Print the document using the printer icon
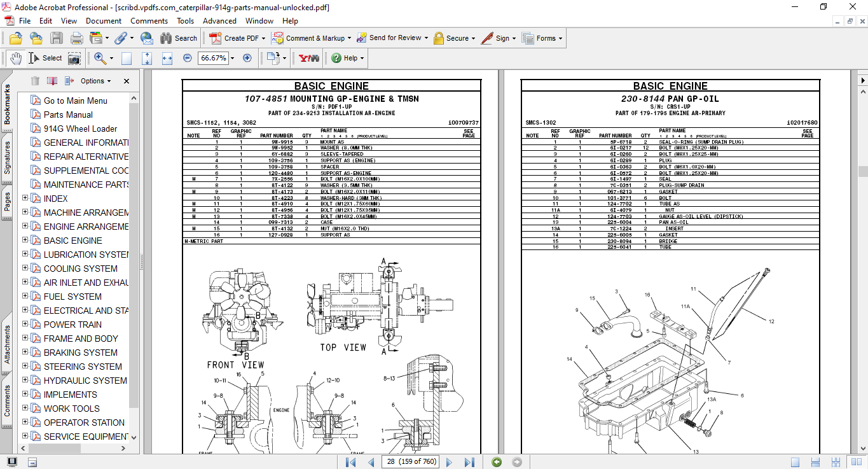This screenshot has height=469, width=868. [76, 38]
